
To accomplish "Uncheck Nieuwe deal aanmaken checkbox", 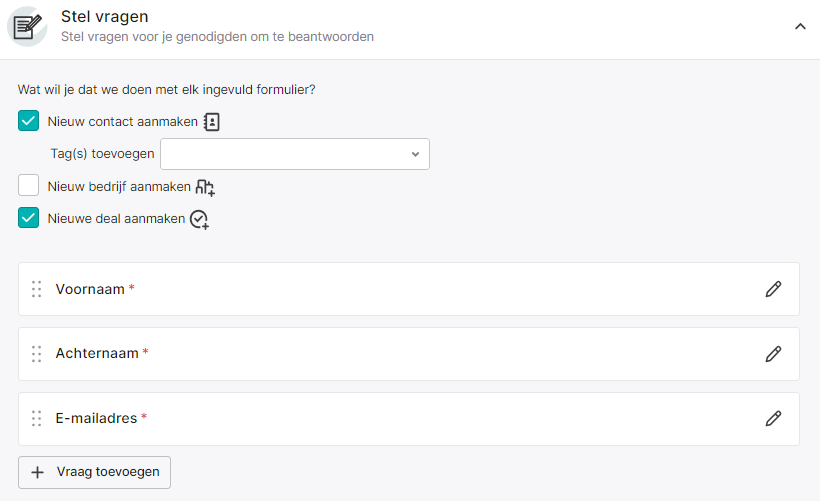I will (x=28, y=218).
